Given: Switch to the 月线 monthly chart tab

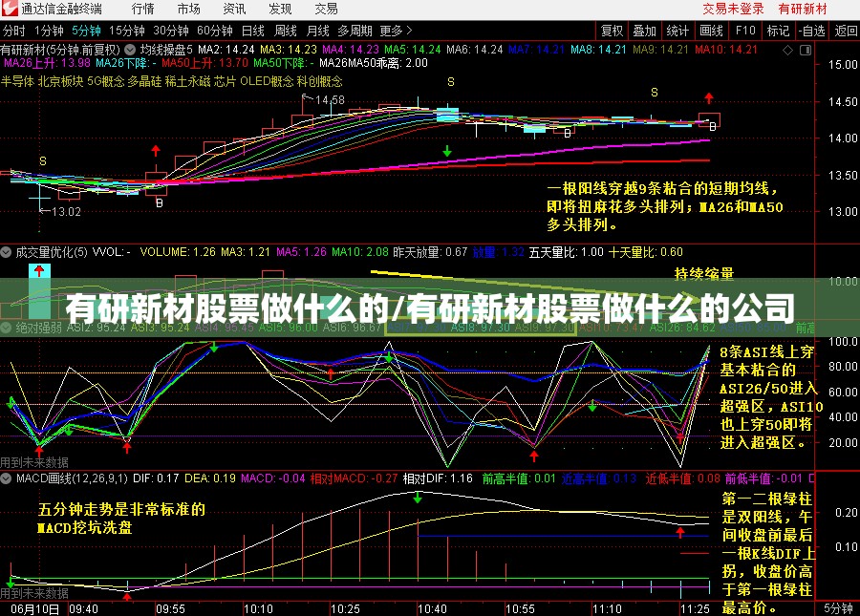Looking at the screenshot, I should (317, 31).
